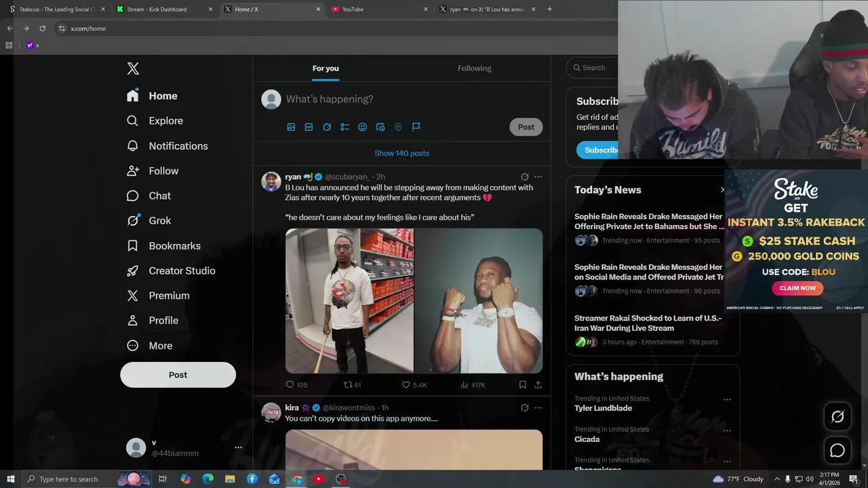Click CLAIM NOW on Stake ad

(797, 288)
